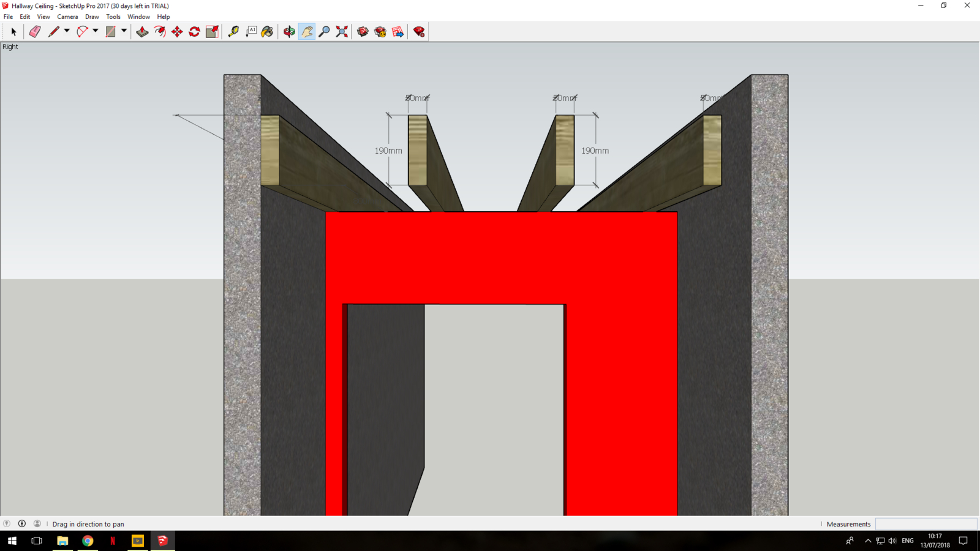The image size is (980, 551).
Task: Switch to the Orbit tool
Action: (x=288, y=31)
